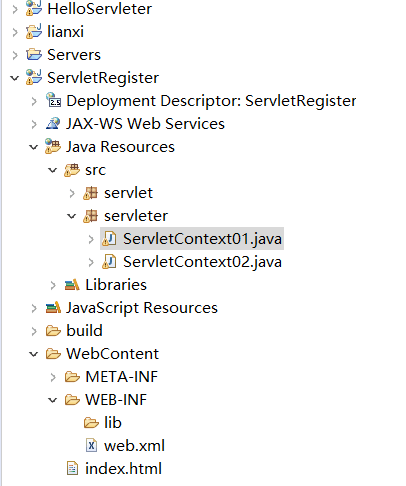406x486 pixels.
Task: Click the Java Resources icon
Action: [x=53, y=147]
